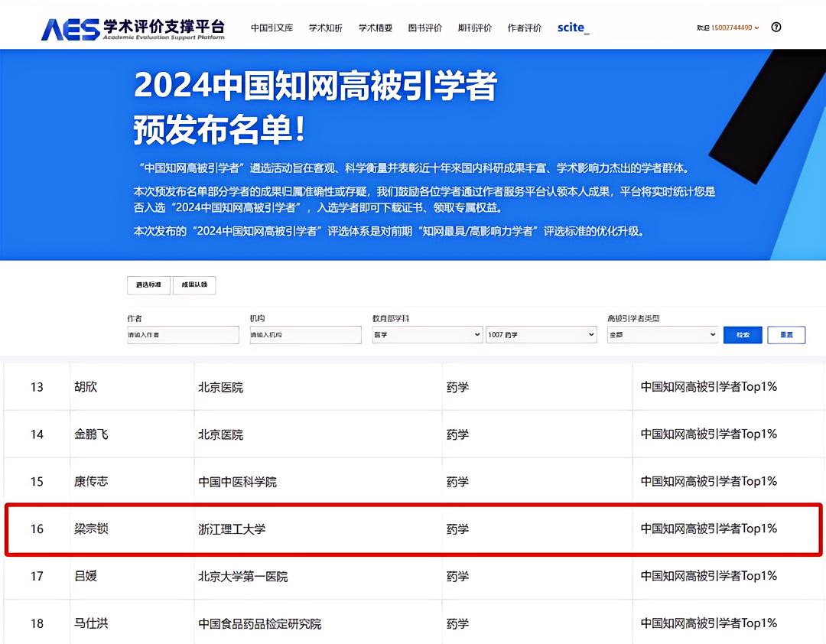Focus the 作者 author input field
This screenshot has width=826, height=644.
[x=183, y=335]
